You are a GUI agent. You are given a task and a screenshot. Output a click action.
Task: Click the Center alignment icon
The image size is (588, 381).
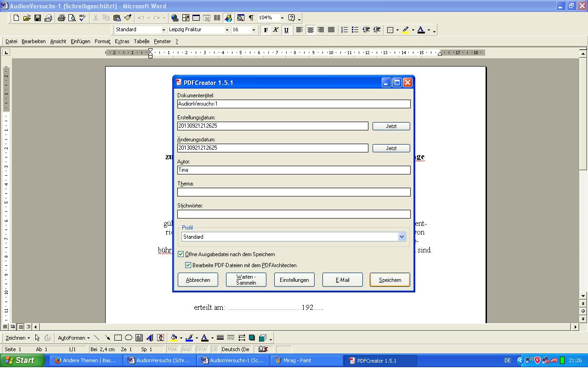pyautogui.click(x=311, y=30)
